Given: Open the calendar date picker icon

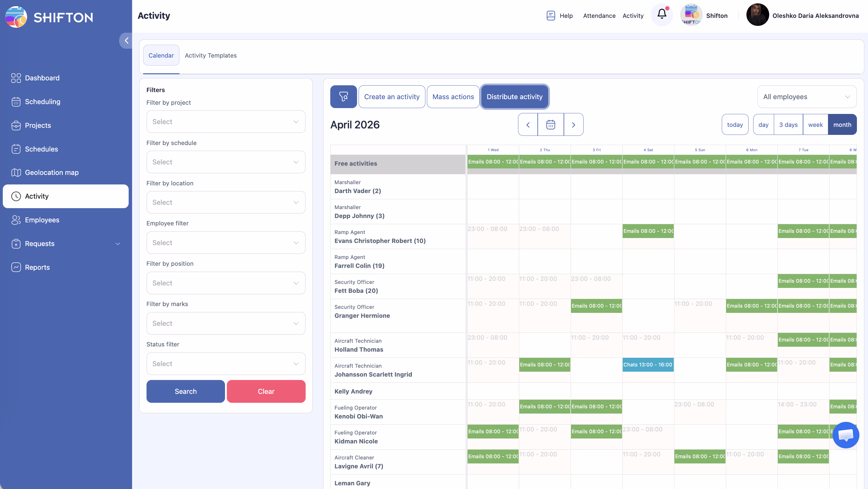Looking at the screenshot, I should click(x=551, y=125).
